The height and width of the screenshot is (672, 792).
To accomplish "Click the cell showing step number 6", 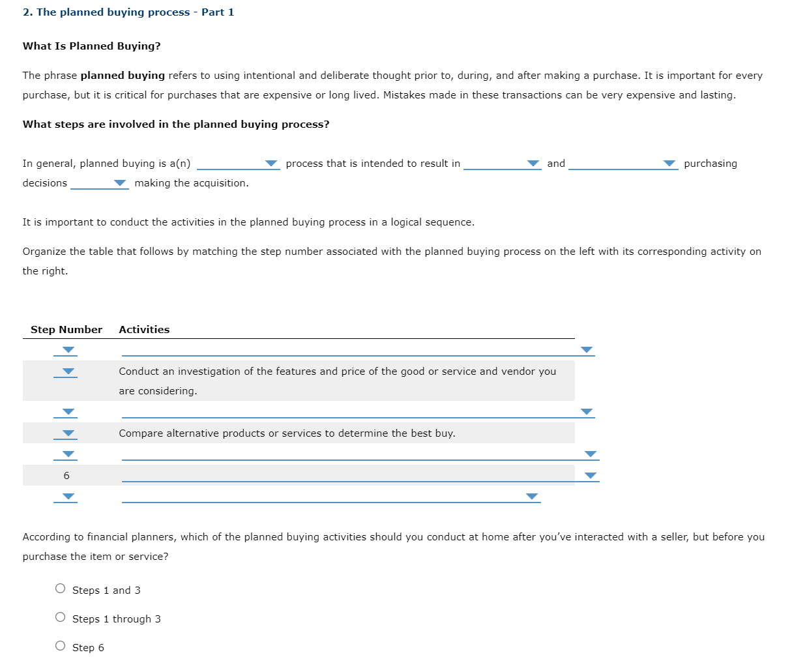I will [66, 476].
